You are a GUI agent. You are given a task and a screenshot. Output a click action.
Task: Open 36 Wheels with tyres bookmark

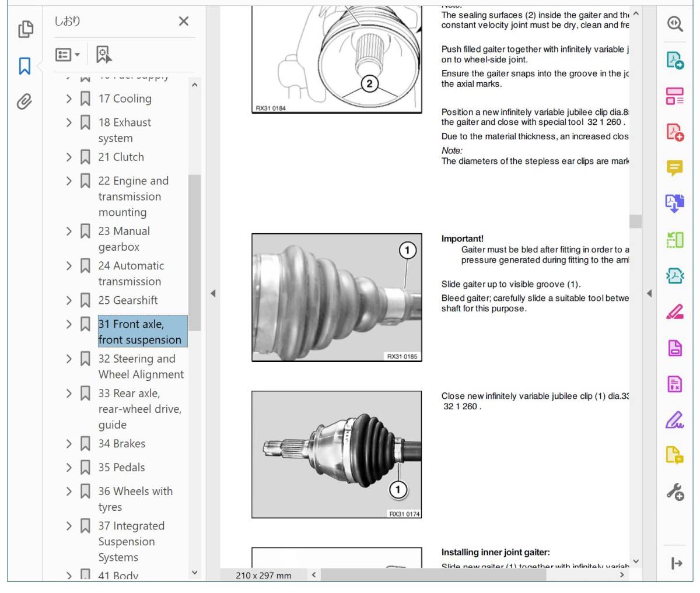tap(136, 499)
